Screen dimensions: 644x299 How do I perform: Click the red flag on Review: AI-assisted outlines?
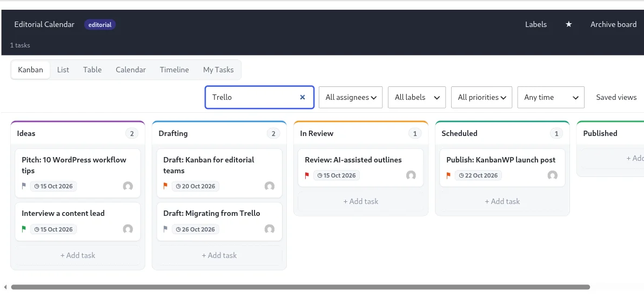(x=307, y=175)
